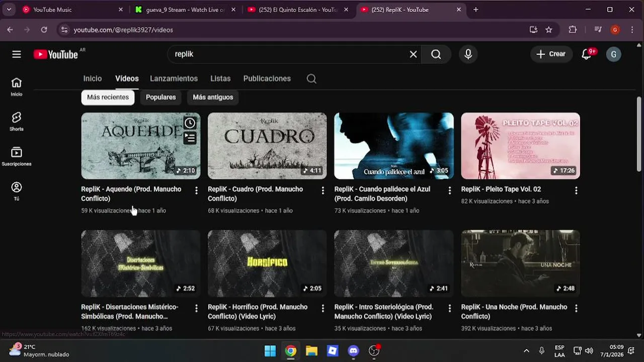Image resolution: width=644 pixels, height=362 pixels.
Task: Switch to YouTube Music browser tab
Action: 73,10
